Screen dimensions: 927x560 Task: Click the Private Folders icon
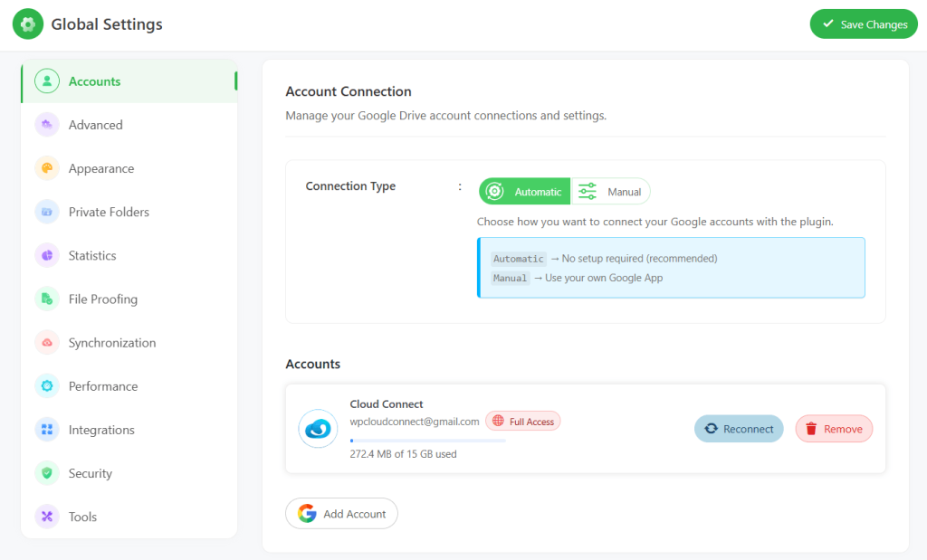pyautogui.click(x=47, y=212)
